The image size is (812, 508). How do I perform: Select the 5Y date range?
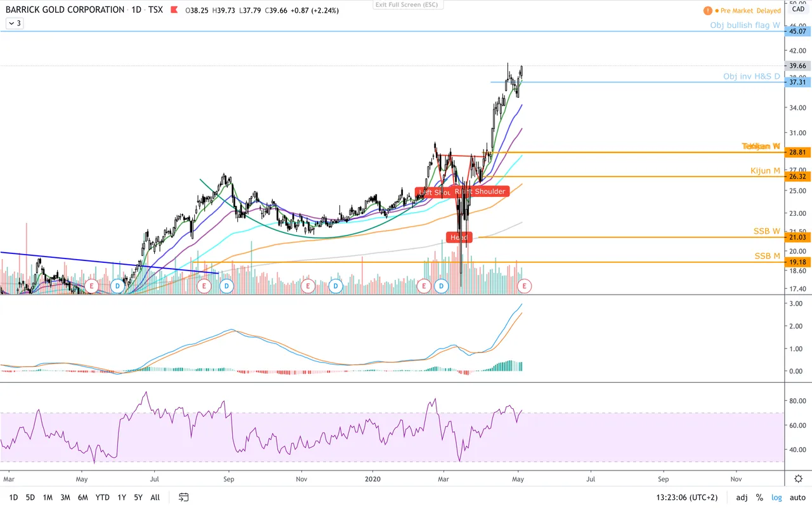[138, 497]
